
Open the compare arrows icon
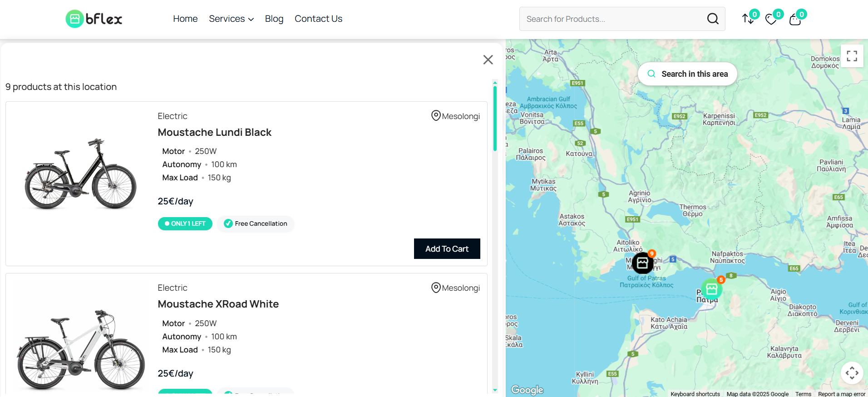click(x=748, y=19)
